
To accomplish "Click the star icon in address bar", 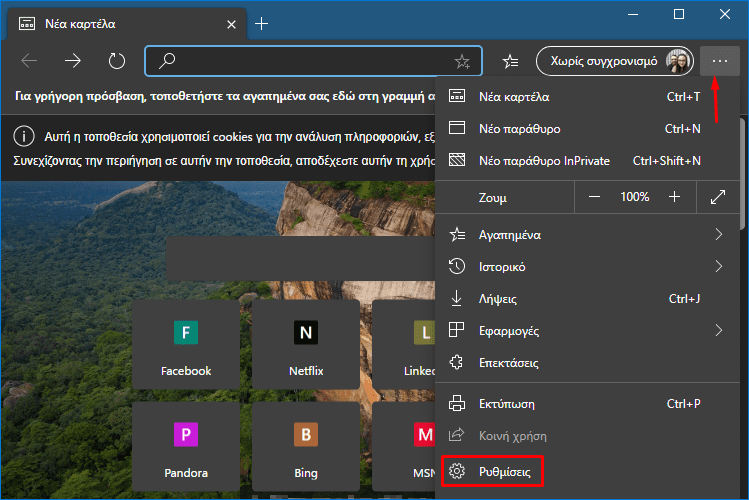I will click(x=462, y=61).
